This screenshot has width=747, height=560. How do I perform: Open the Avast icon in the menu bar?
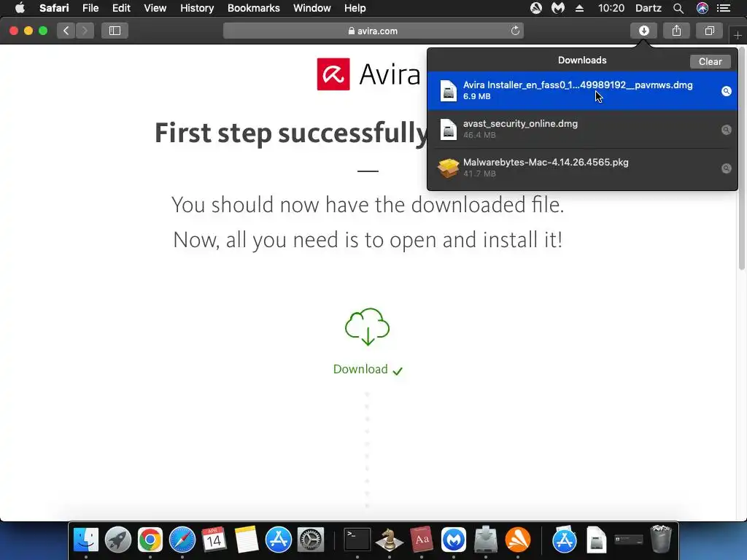(x=536, y=8)
